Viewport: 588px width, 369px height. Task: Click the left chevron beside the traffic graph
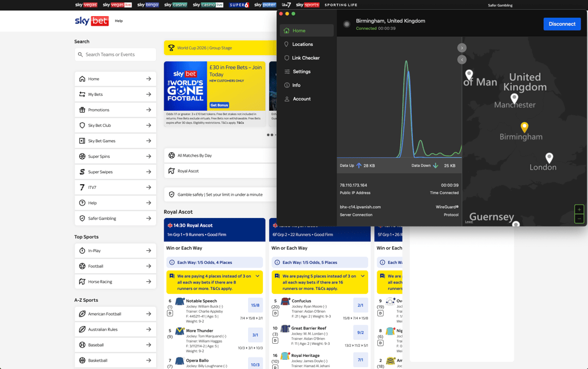pyautogui.click(x=462, y=60)
